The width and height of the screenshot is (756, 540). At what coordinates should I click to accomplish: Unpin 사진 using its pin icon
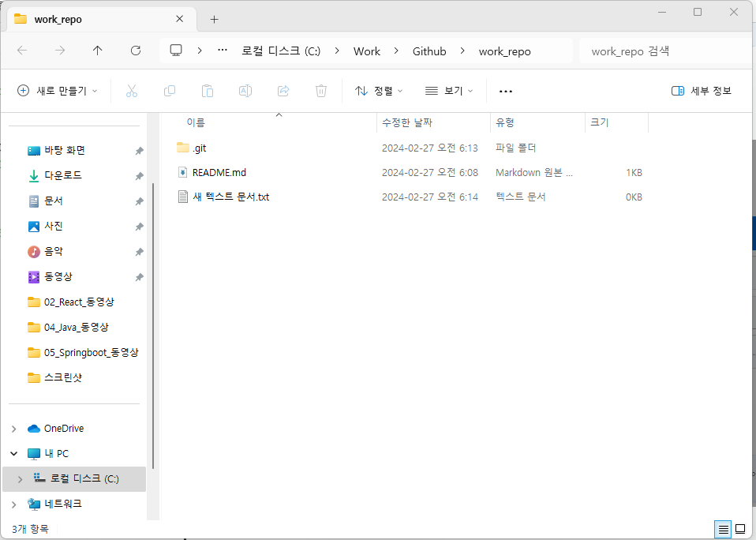click(139, 227)
